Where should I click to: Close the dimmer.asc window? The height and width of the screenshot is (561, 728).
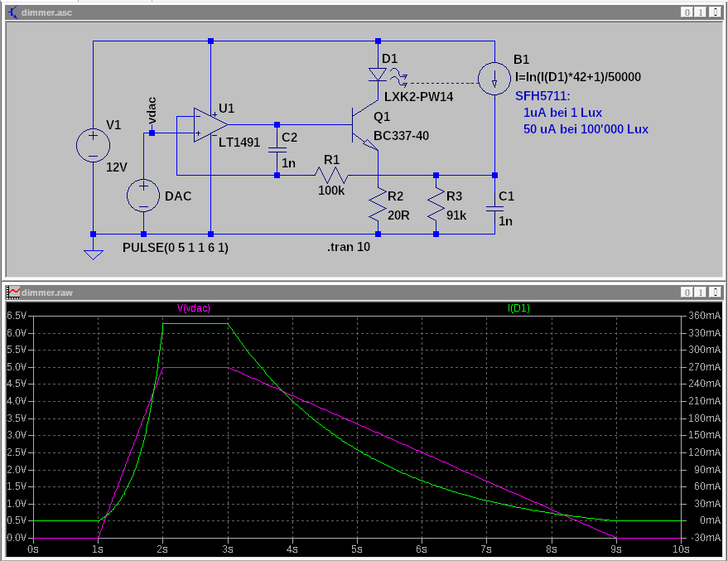[x=715, y=12]
